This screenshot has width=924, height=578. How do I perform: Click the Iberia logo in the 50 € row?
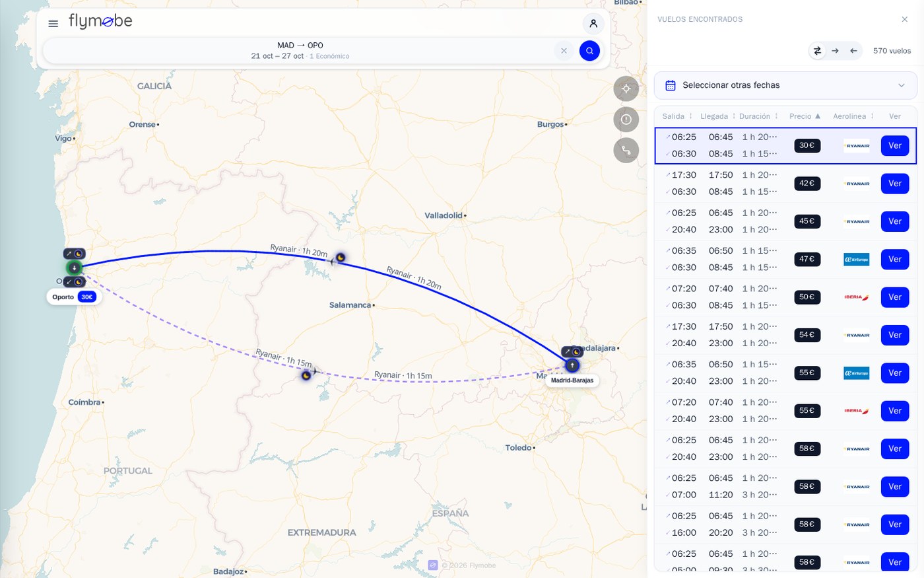(x=857, y=297)
